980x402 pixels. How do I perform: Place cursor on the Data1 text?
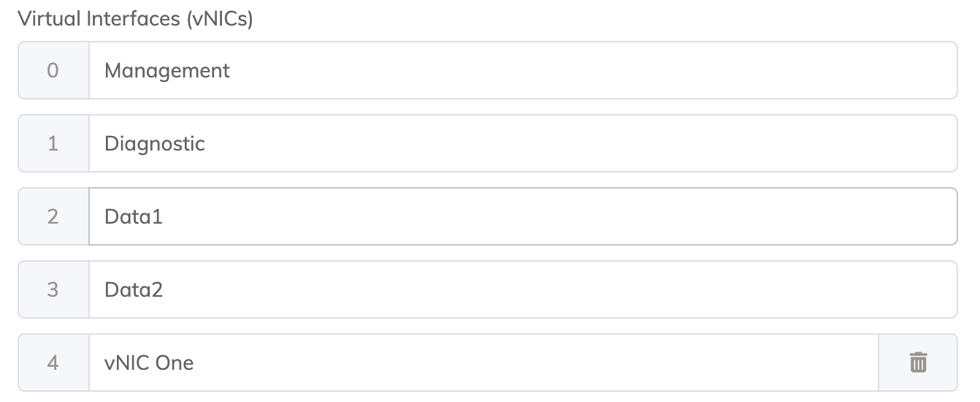tap(134, 216)
